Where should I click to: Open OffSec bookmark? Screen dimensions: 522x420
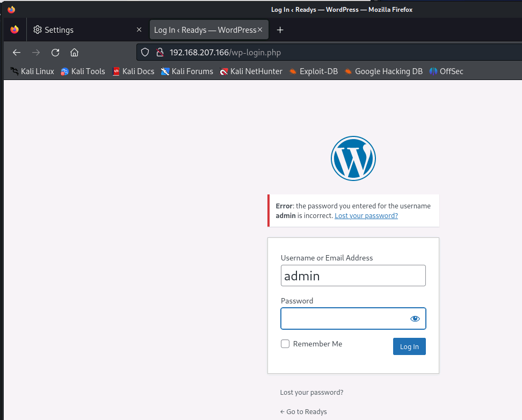[x=446, y=71]
